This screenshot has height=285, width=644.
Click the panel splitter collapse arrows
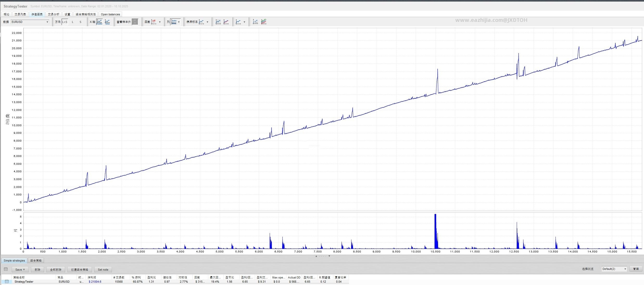pos(323,256)
